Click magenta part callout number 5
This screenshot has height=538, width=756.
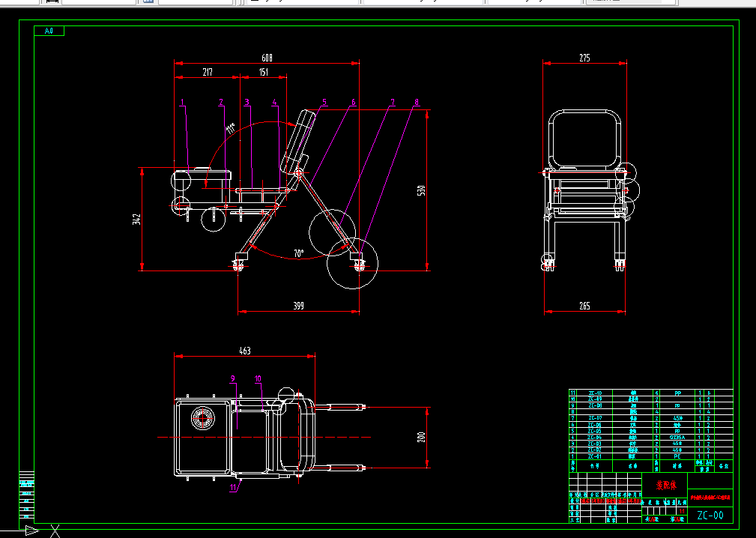pos(324,102)
